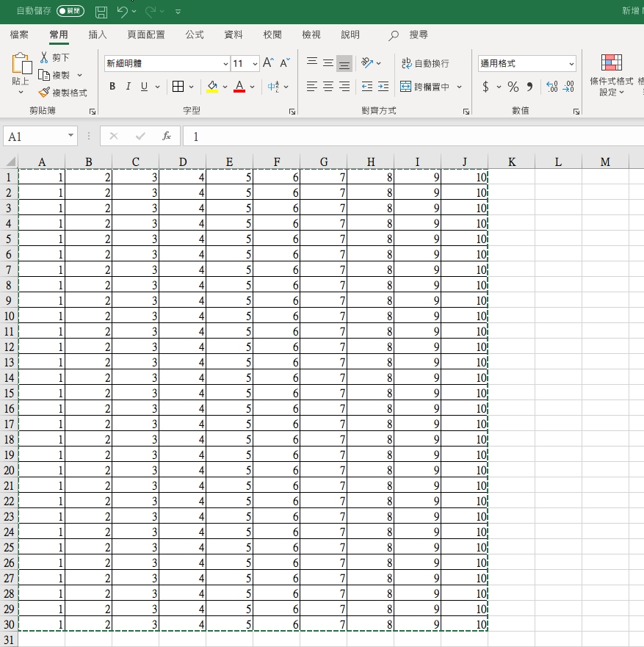Switch to the 插入 tab
The height and width of the screenshot is (647, 644).
(x=98, y=35)
